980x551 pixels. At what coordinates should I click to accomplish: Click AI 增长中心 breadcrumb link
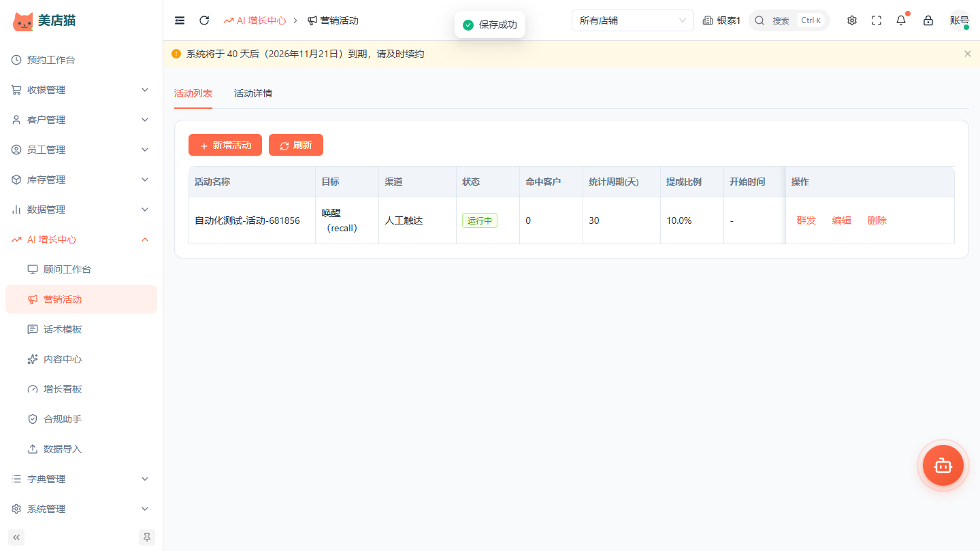(255, 20)
